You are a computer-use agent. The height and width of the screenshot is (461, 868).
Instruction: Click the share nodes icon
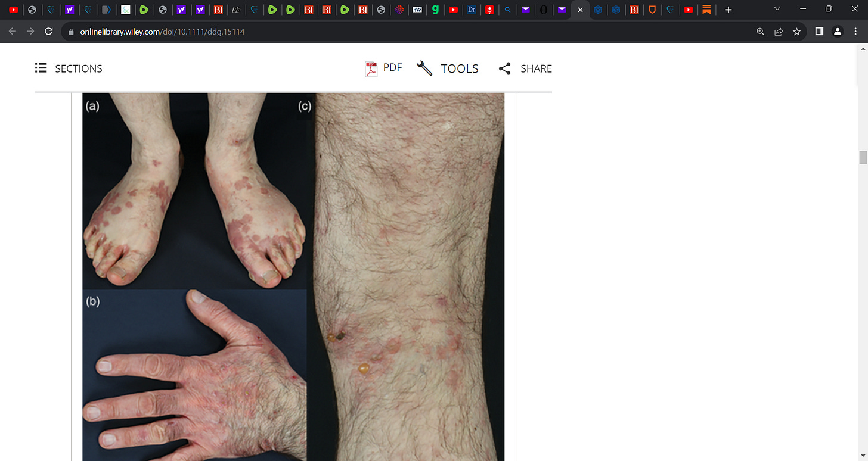(504, 68)
